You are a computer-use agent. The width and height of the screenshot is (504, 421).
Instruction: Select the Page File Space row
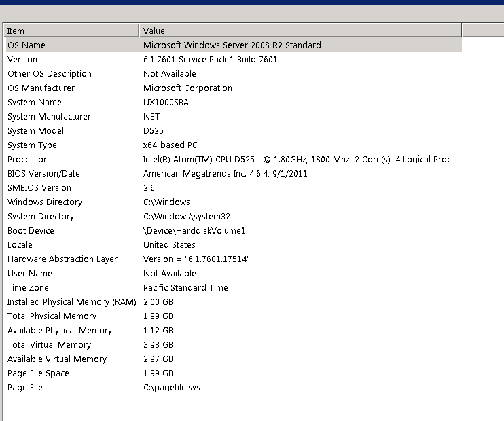(38, 373)
